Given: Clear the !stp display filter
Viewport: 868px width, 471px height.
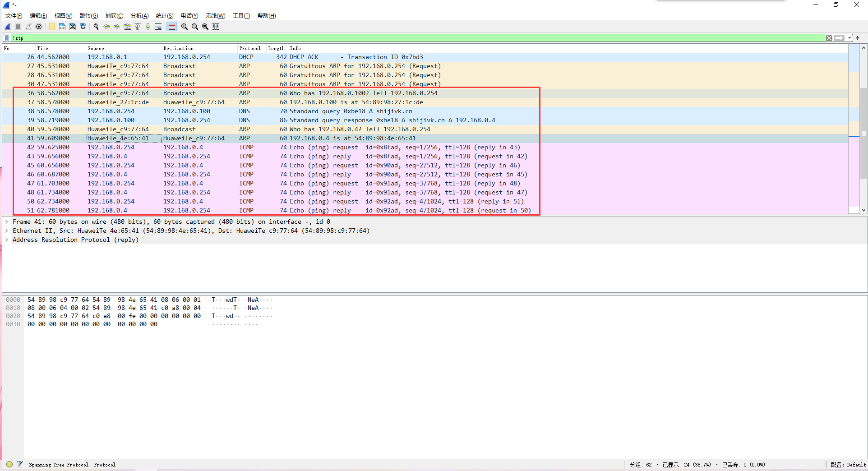Looking at the screenshot, I should (829, 38).
